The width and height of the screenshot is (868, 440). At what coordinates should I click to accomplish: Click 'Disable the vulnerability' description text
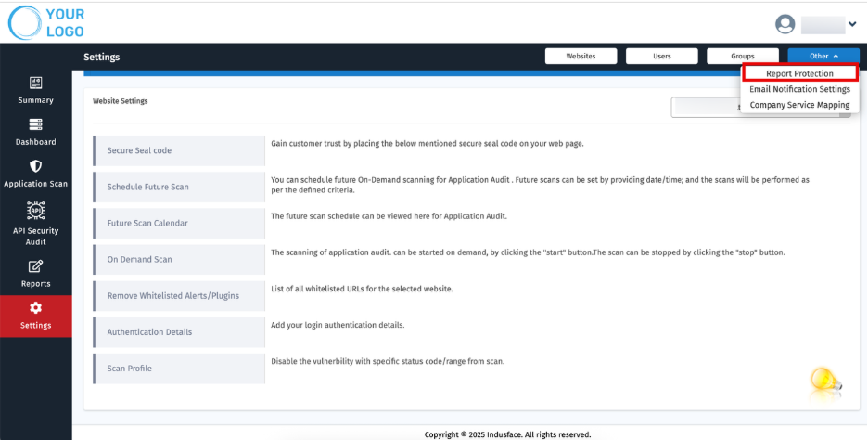click(388, 361)
